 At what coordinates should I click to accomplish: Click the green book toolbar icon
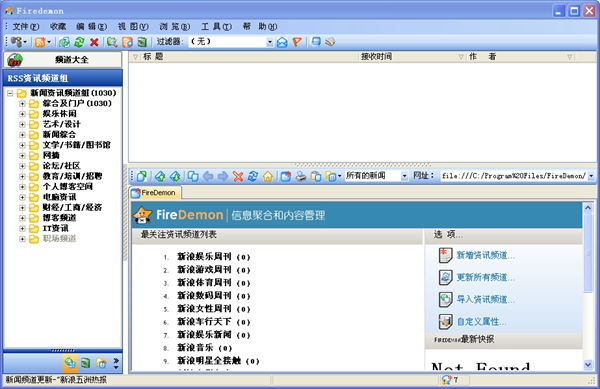click(142, 42)
